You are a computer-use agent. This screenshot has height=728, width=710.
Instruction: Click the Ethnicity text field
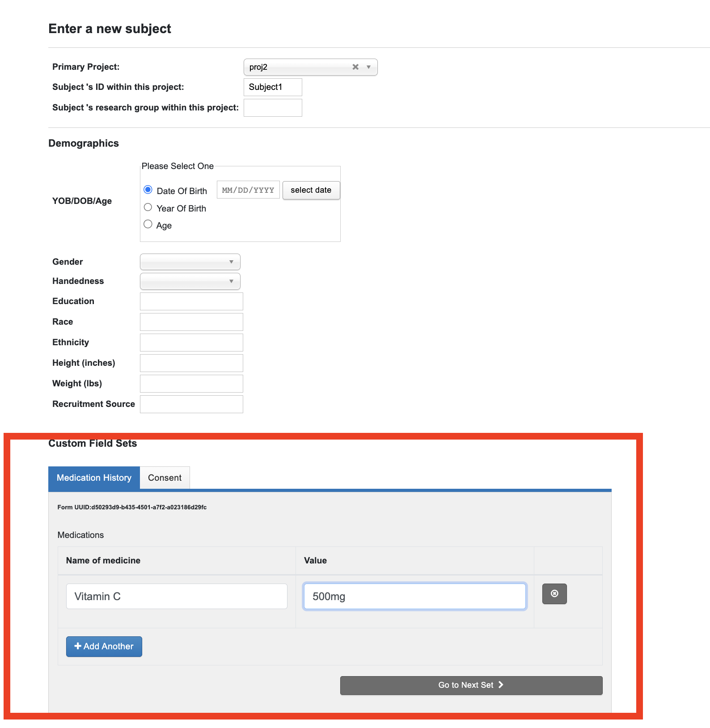pyautogui.click(x=191, y=343)
